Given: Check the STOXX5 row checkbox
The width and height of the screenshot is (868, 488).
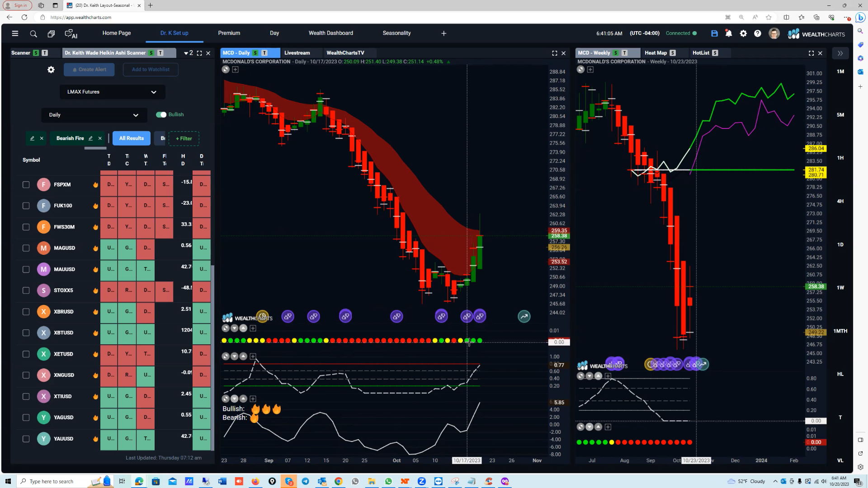Looking at the screenshot, I should coord(26,291).
